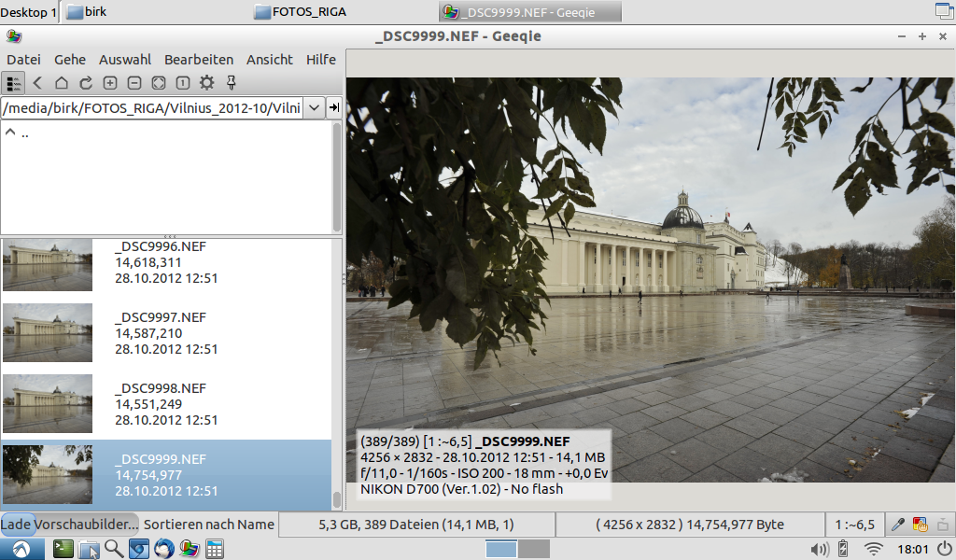Viewport: 956px width, 560px height.
Task: Click the file size 14,551,249
Action: [x=148, y=404]
